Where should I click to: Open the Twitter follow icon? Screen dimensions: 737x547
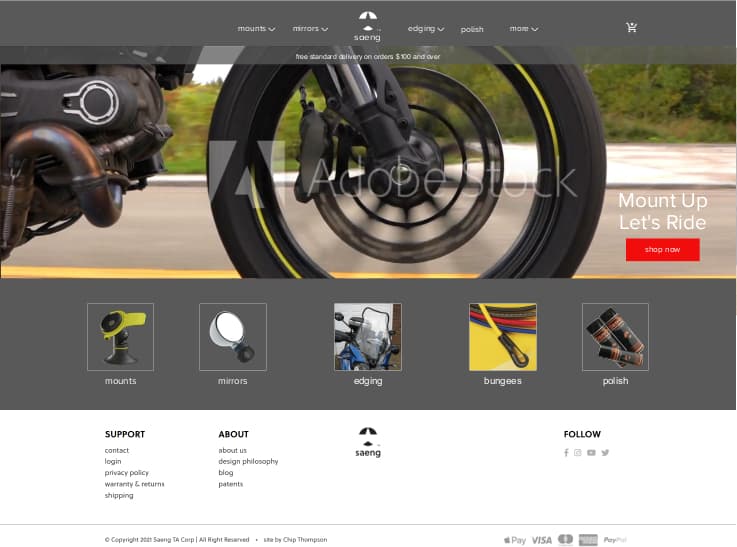(x=605, y=453)
